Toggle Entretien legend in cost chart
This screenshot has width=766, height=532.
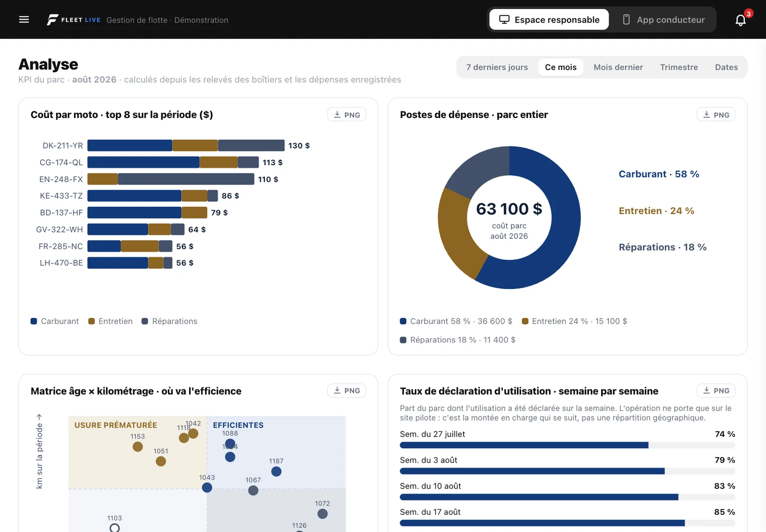point(110,321)
